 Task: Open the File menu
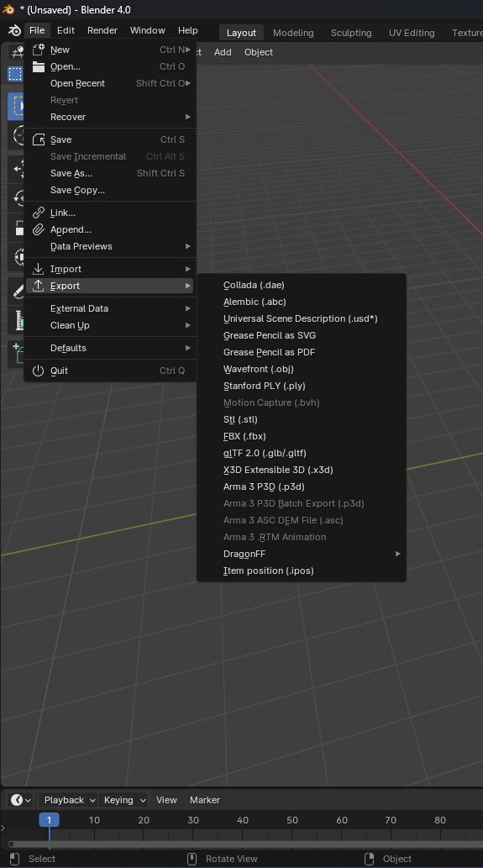click(36, 30)
